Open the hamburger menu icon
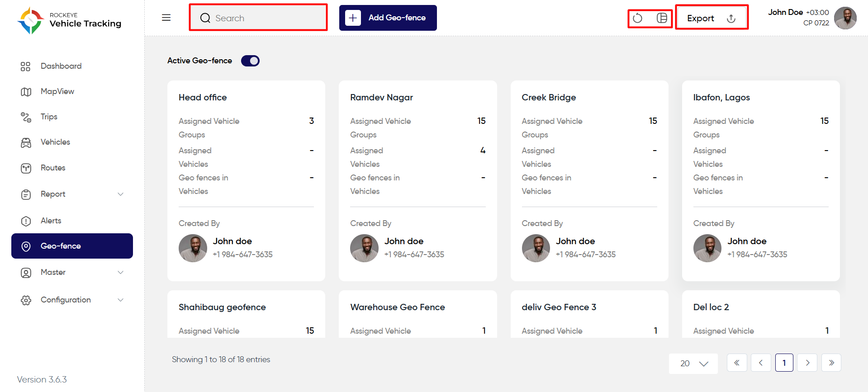Image resolution: width=868 pixels, height=392 pixels. pyautogui.click(x=166, y=18)
